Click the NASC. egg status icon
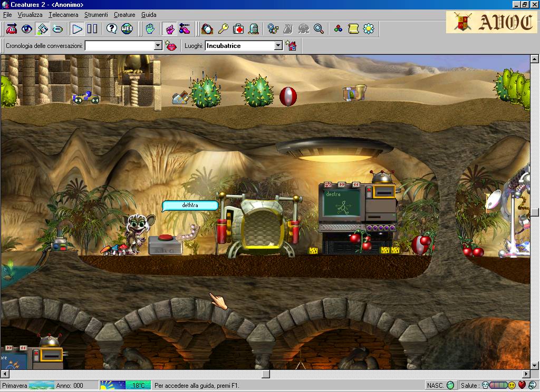Screen dimensions: 540x392 [450, 386]
